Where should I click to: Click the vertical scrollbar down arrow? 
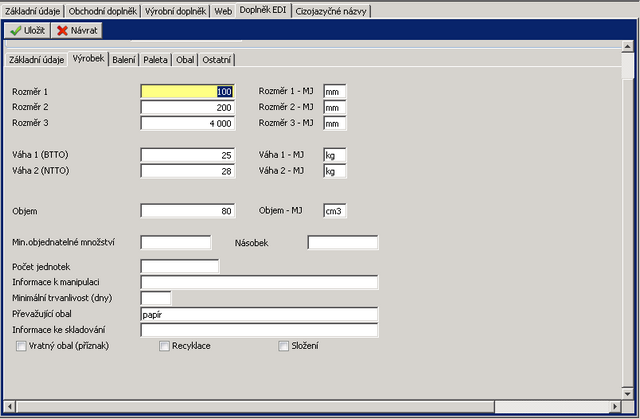627,392
